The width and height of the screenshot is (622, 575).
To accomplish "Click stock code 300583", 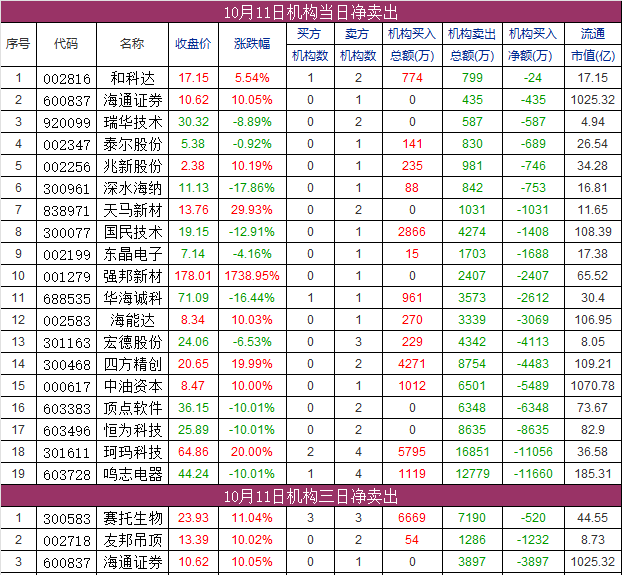I will tap(67, 519).
